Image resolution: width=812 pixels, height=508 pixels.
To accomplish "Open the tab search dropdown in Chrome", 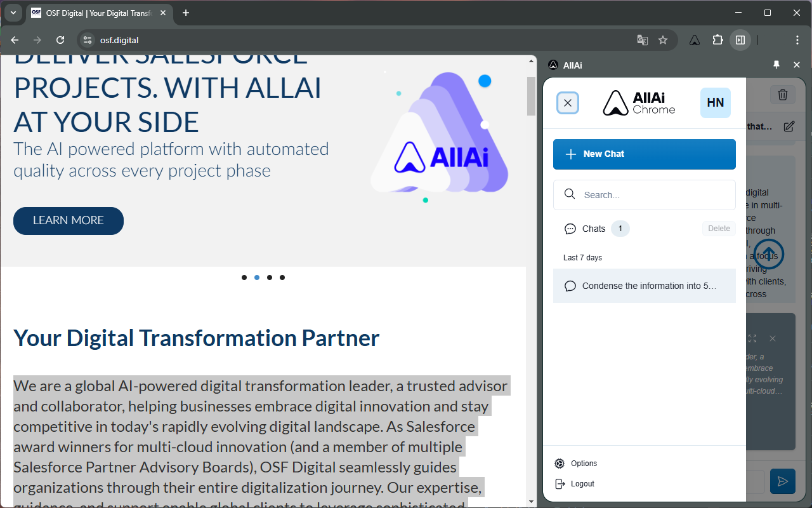I will point(13,13).
